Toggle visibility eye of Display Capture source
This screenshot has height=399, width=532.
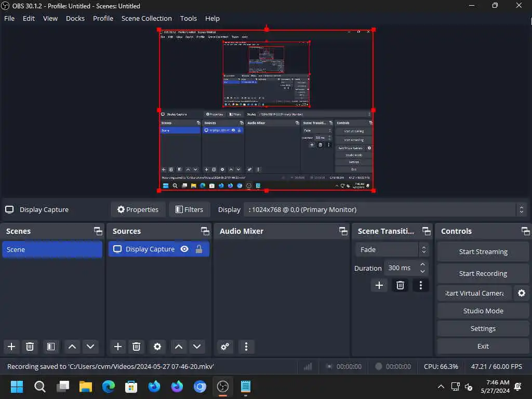coord(184,249)
